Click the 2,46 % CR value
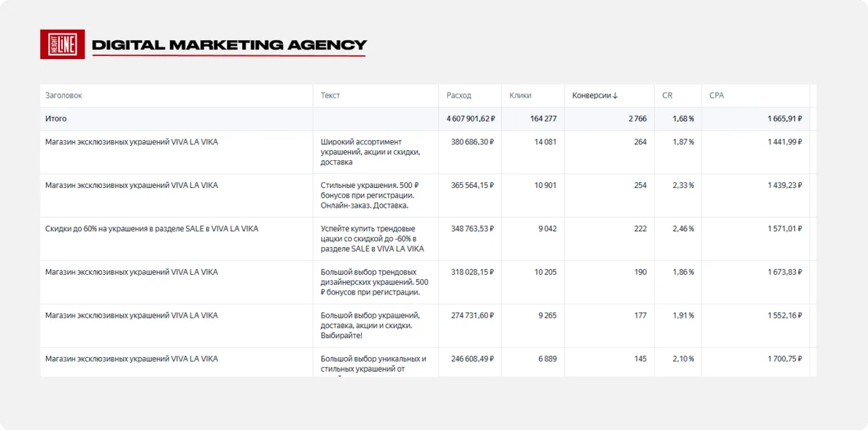Viewport: 868px width, 430px height. [683, 229]
